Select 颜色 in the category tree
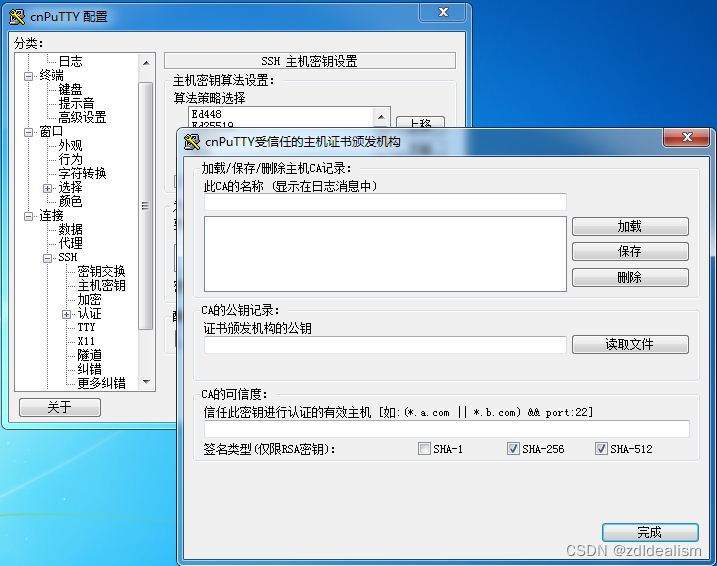The width and height of the screenshot is (717, 566). 70,202
